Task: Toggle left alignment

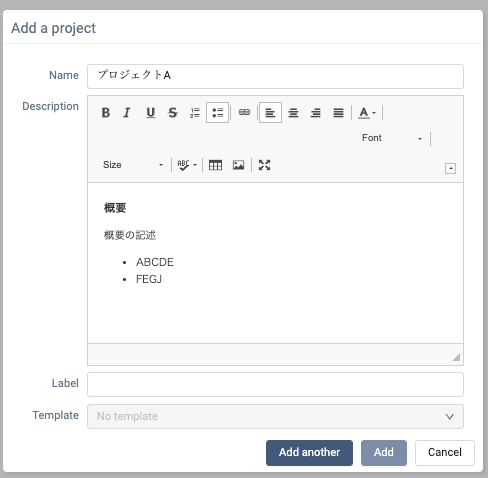Action: pos(270,113)
